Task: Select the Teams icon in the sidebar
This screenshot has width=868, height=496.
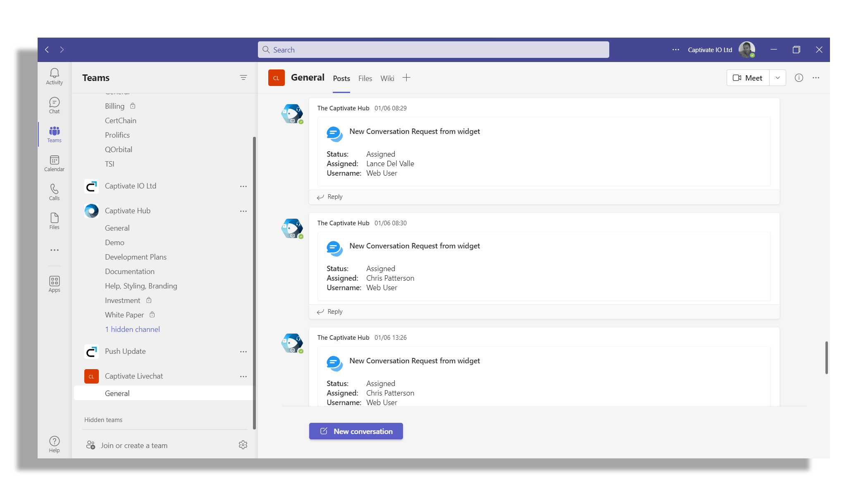Action: [x=54, y=134]
